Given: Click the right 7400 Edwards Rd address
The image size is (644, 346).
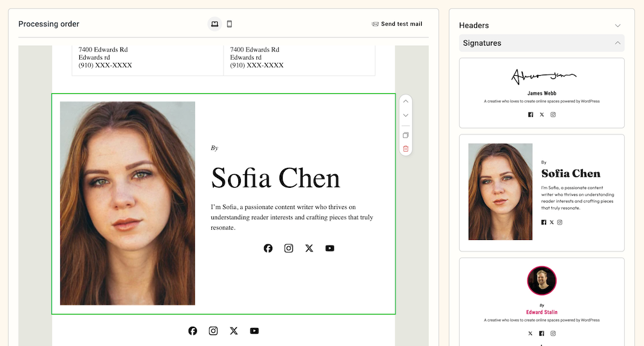Looking at the screenshot, I should tap(254, 50).
